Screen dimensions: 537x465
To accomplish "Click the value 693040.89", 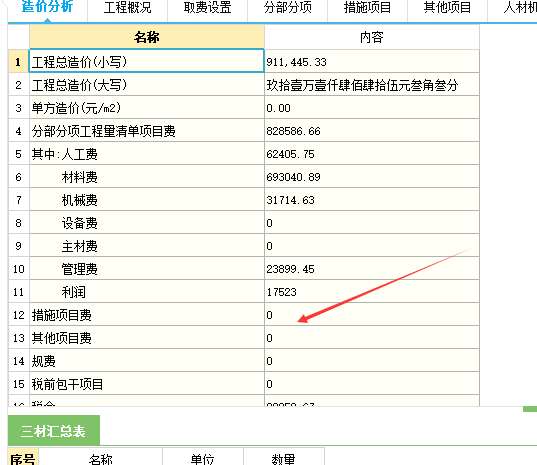I will pyautogui.click(x=372, y=176).
